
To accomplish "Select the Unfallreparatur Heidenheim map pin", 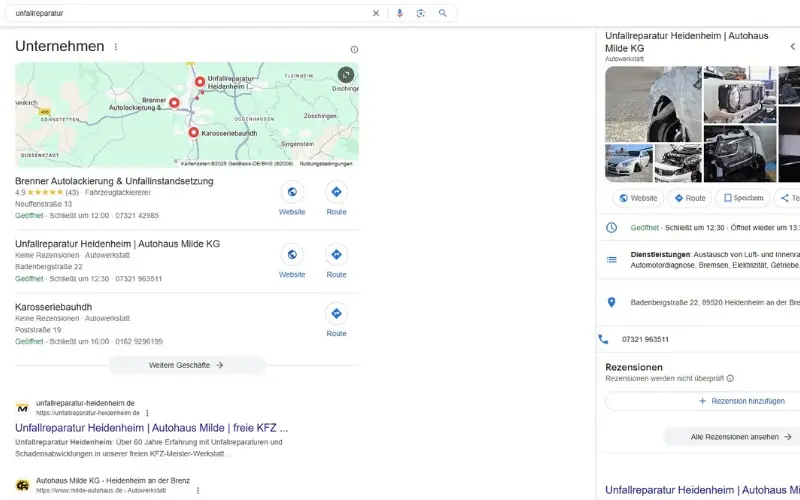I will (200, 82).
